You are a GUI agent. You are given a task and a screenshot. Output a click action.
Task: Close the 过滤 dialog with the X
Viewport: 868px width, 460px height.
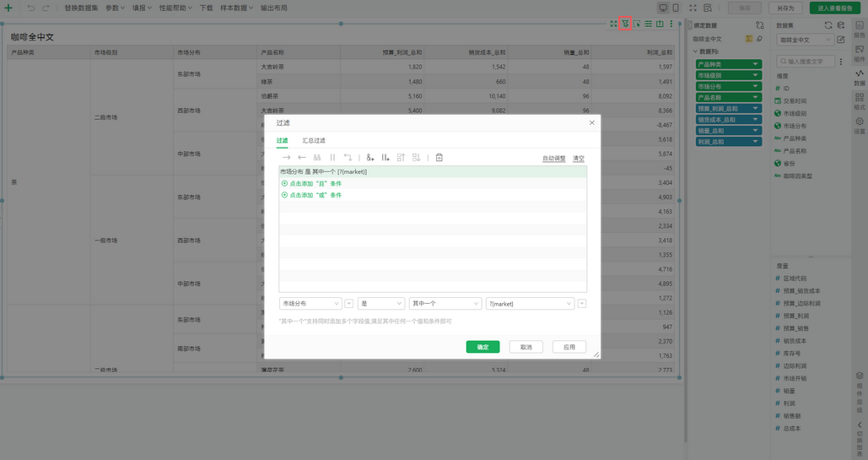(x=591, y=122)
